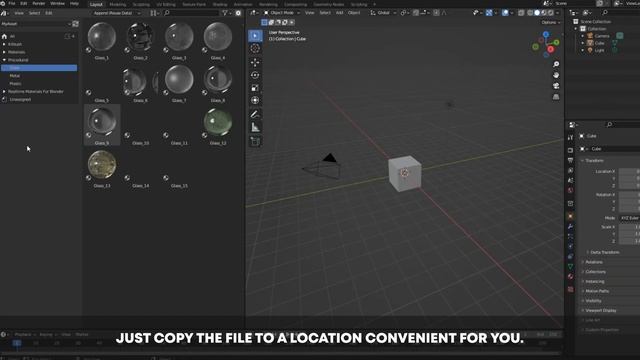Switch perspective/orthographic with grid icon

pyautogui.click(x=556, y=97)
